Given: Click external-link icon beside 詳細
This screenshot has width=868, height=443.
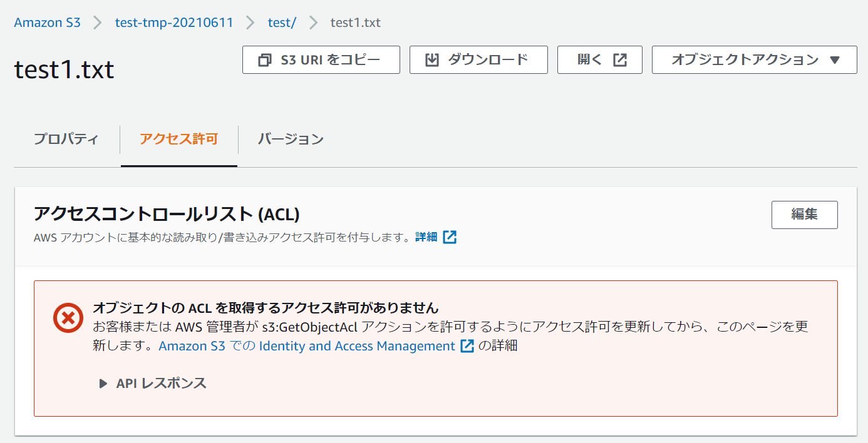Looking at the screenshot, I should [450, 237].
